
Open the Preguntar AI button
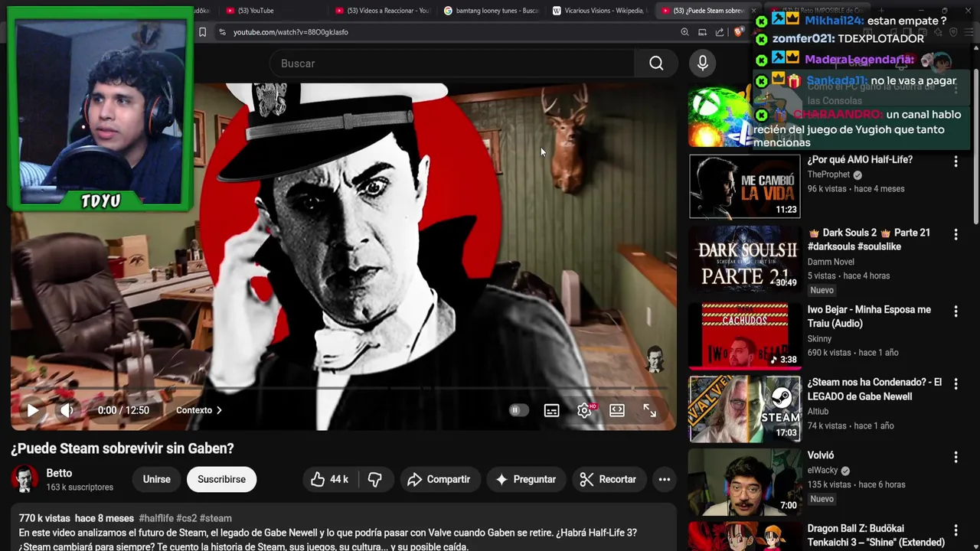point(526,479)
